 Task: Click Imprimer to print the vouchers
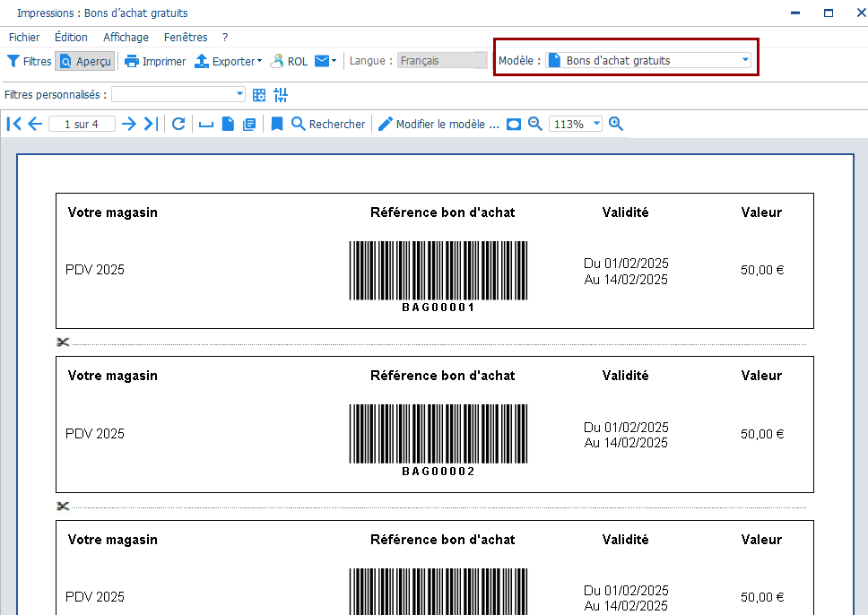click(155, 61)
